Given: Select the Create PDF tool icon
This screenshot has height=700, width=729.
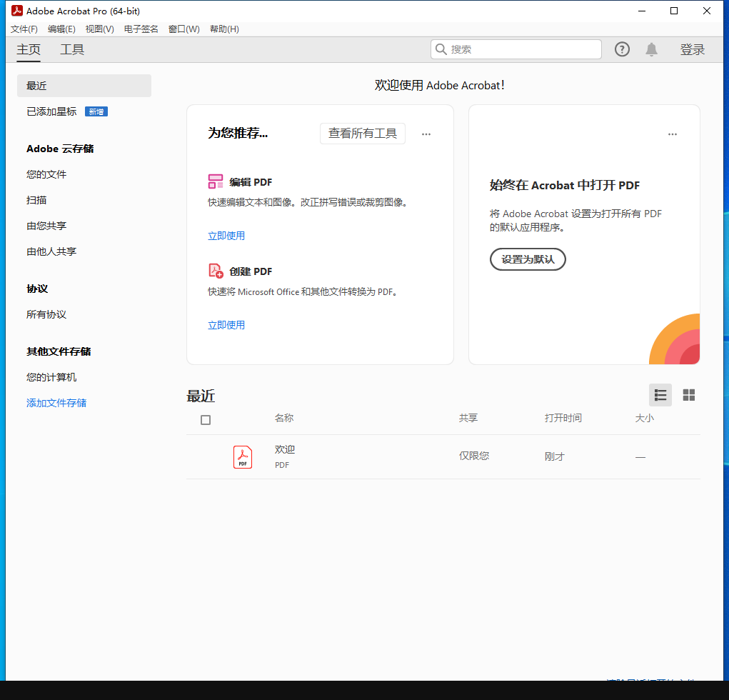Looking at the screenshot, I should click(216, 271).
